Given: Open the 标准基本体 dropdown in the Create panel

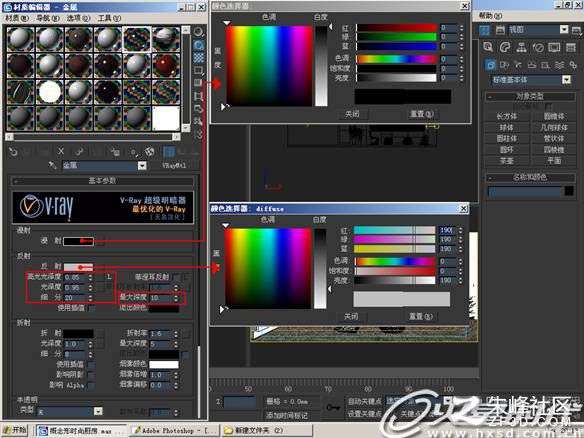Looking at the screenshot, I should tap(566, 80).
